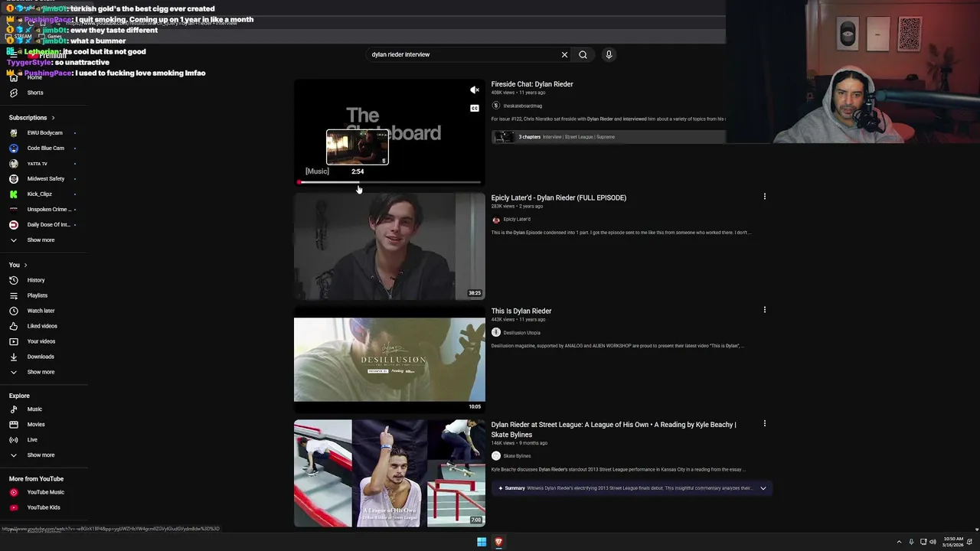Expand the Subscriptions section chevron
This screenshot has height=551, width=980.
pos(53,118)
